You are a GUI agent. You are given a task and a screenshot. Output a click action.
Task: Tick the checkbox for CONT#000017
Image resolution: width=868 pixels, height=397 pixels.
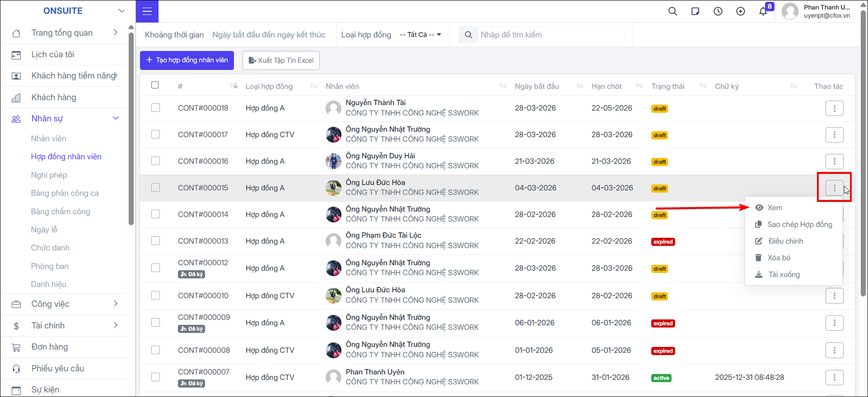[x=155, y=134]
